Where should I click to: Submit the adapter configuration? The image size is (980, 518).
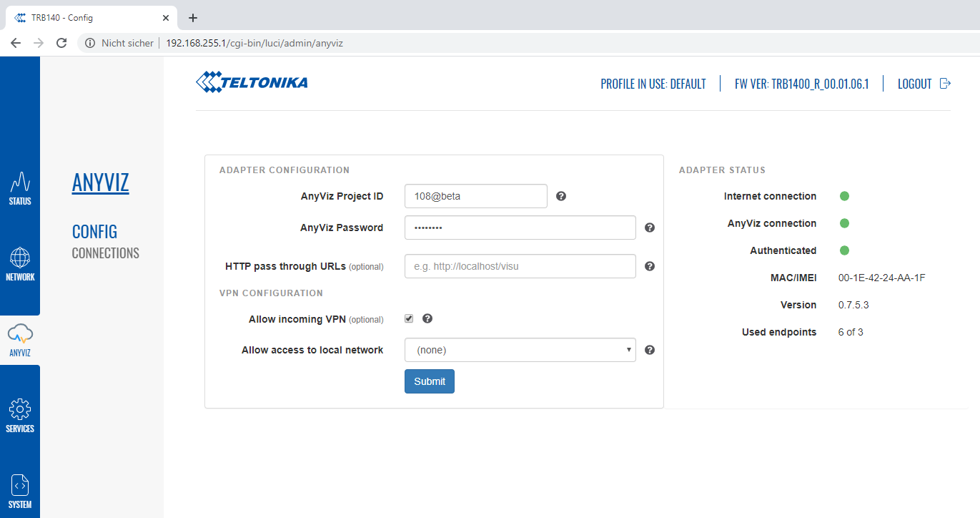(x=430, y=381)
